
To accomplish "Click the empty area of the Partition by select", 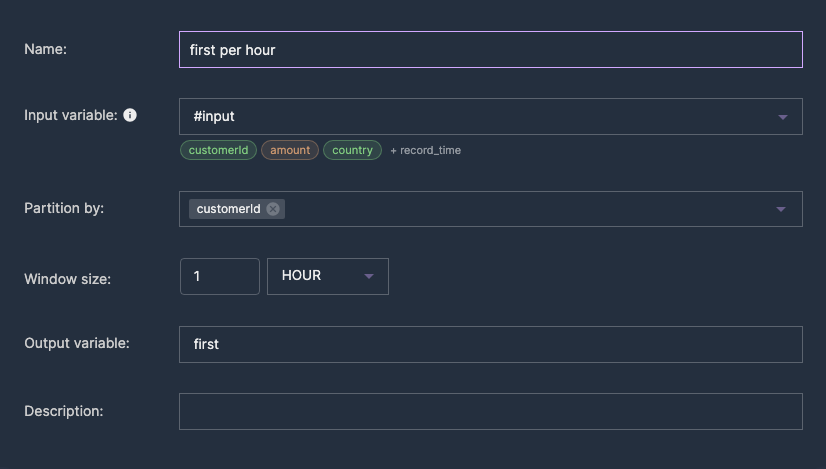I will point(527,209).
